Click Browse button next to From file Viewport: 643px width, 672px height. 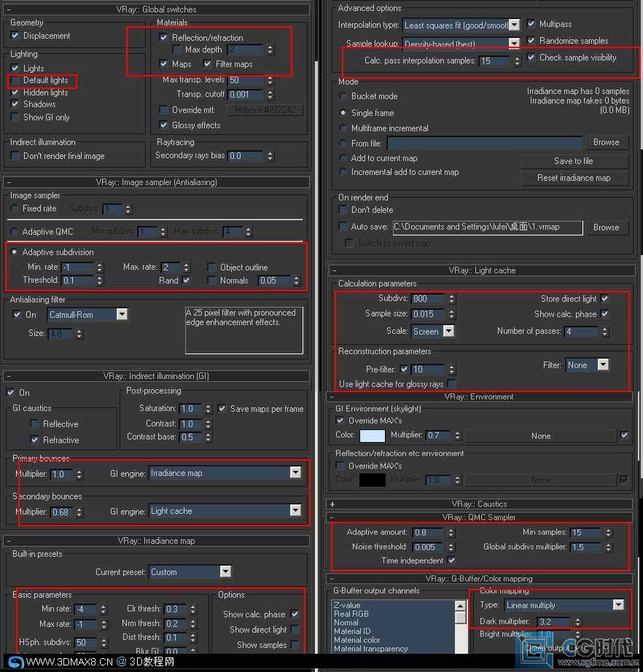(x=606, y=142)
